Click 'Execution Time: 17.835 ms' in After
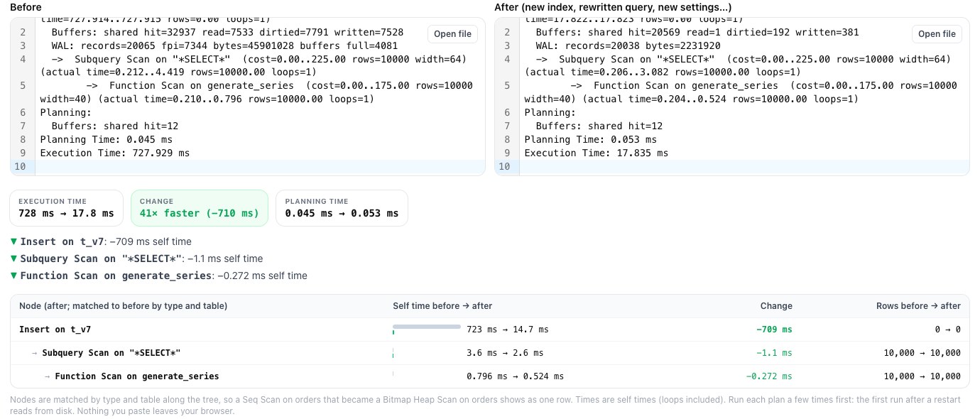The height and width of the screenshot is (419, 980). coord(597,153)
